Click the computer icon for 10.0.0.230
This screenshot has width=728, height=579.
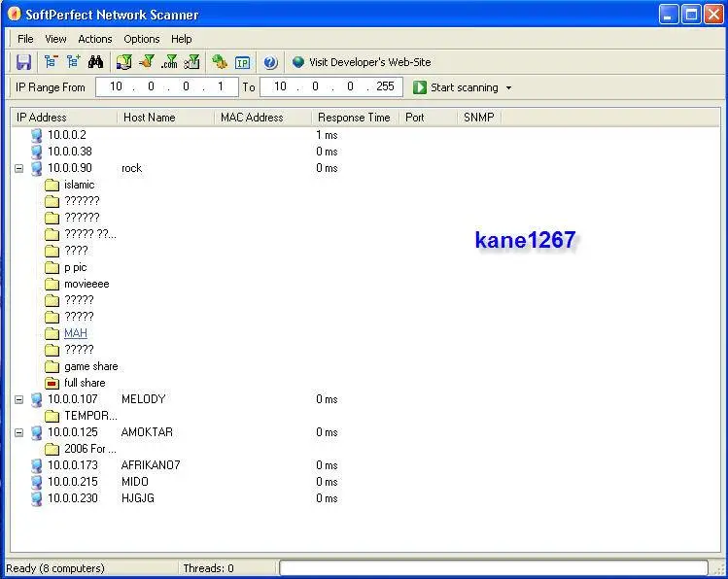click(x=36, y=498)
